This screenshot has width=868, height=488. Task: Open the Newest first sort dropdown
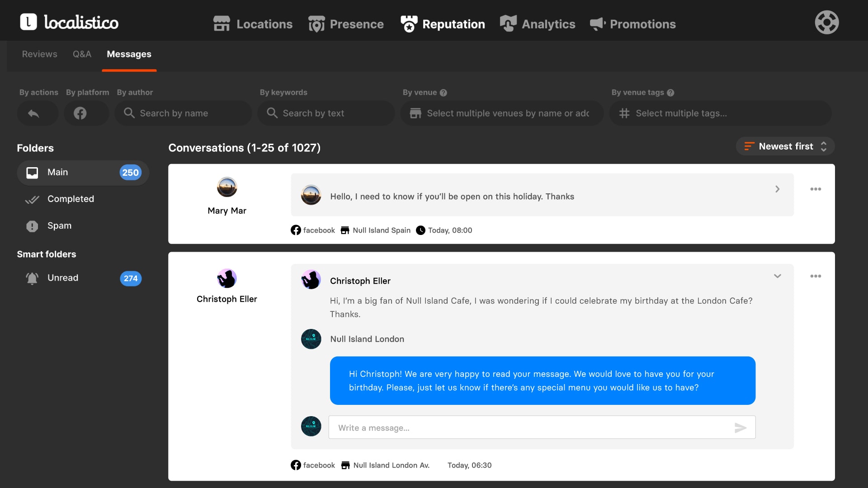point(785,146)
